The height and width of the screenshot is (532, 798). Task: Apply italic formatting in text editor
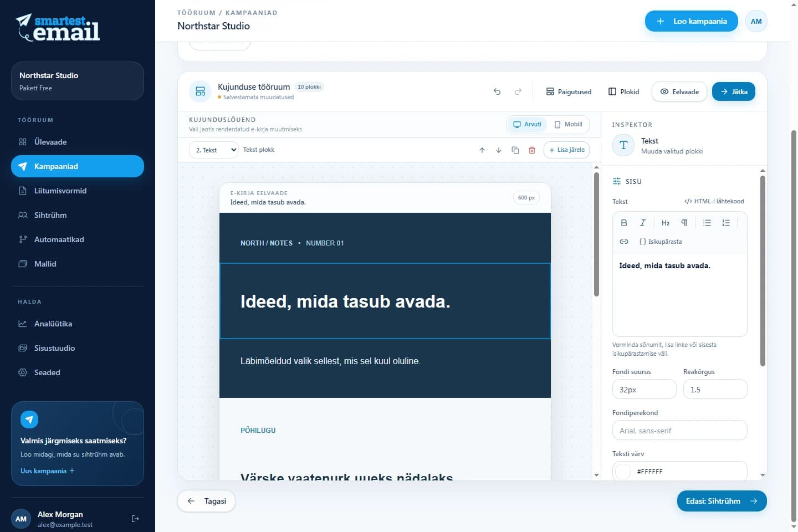click(x=643, y=223)
